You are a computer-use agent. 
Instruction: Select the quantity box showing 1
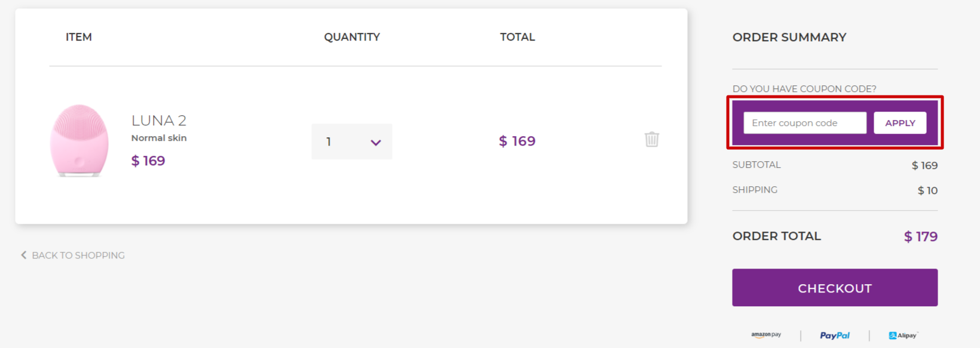click(351, 141)
